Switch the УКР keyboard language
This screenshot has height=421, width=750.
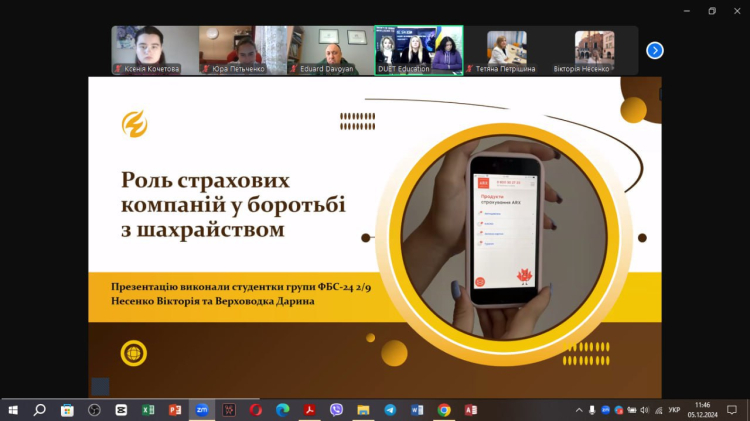click(x=674, y=410)
